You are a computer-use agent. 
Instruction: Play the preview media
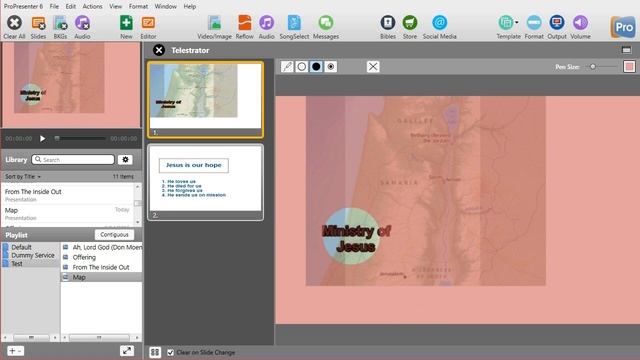pos(42,139)
